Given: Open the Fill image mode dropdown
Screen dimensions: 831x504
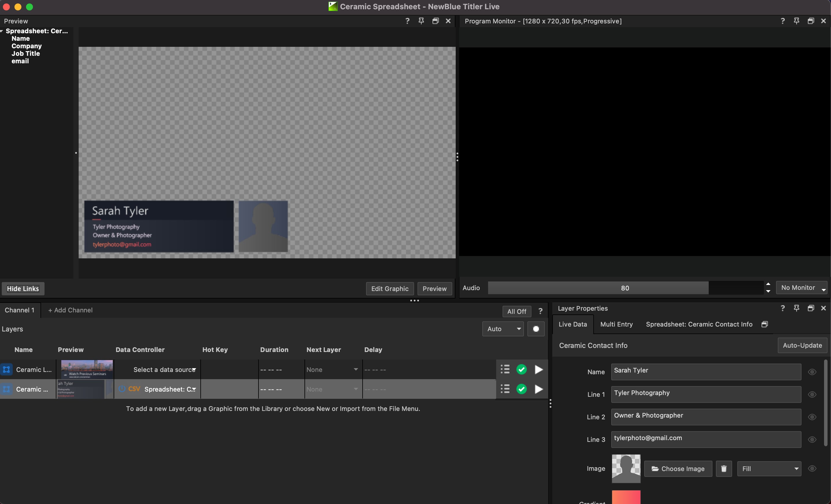Looking at the screenshot, I should [x=769, y=469].
